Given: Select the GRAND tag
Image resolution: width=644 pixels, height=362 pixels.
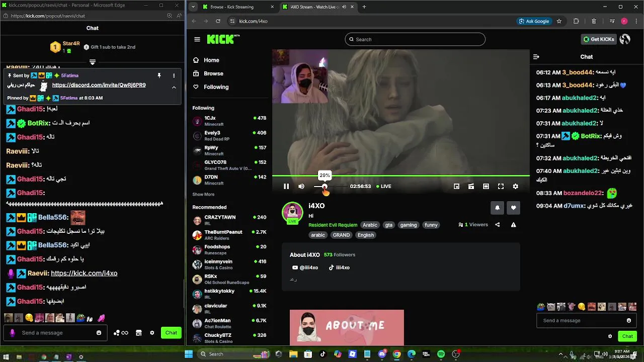Looking at the screenshot, I should click(341, 235).
